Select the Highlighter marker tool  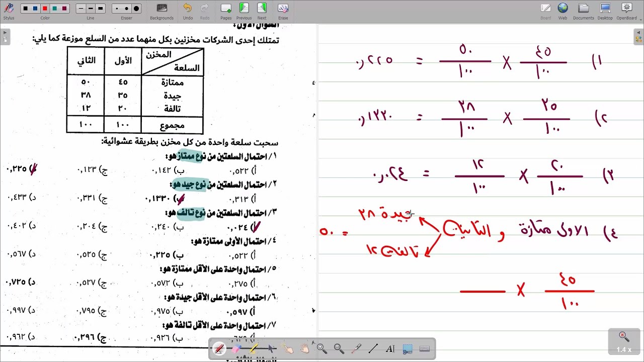pyautogui.click(x=253, y=348)
